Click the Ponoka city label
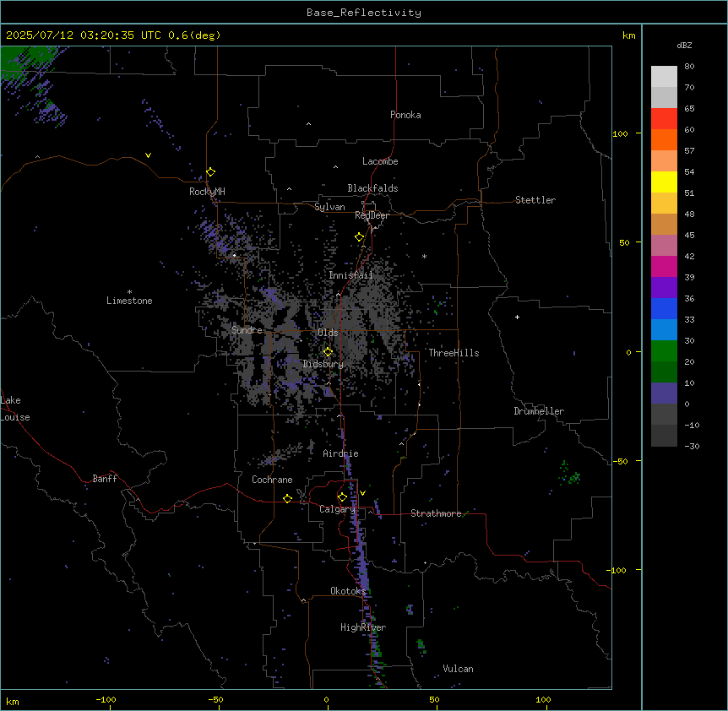This screenshot has width=728, height=711. [x=405, y=115]
